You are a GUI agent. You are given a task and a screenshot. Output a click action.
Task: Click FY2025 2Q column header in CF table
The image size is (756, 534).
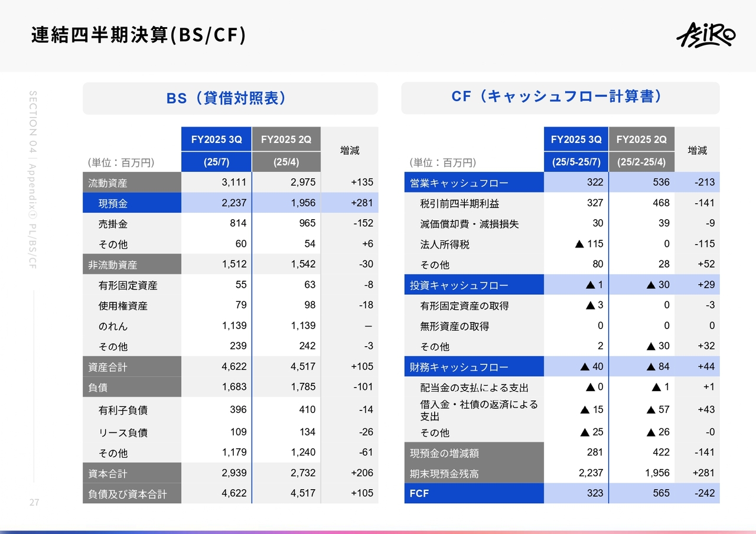(x=641, y=140)
